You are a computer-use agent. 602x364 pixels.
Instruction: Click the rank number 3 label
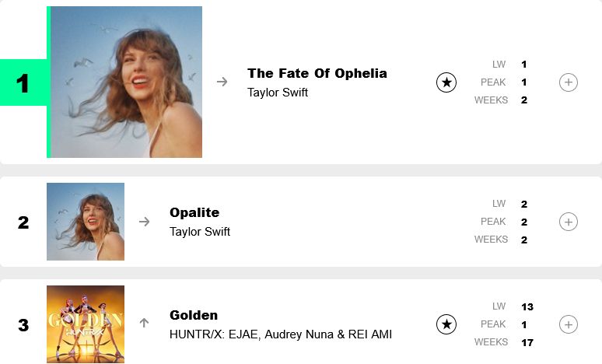pos(23,325)
